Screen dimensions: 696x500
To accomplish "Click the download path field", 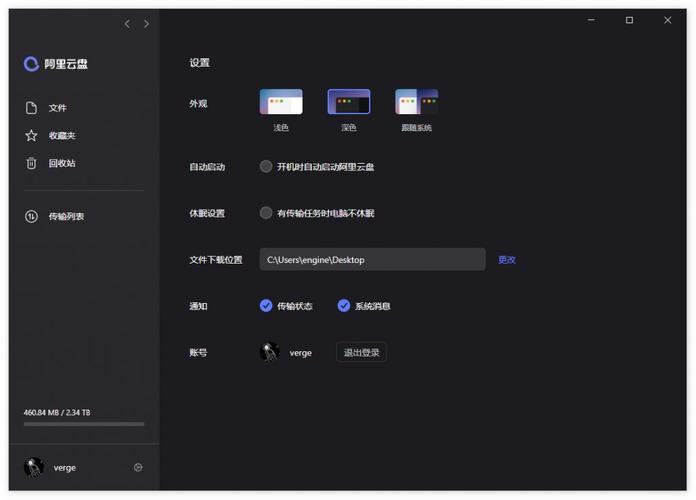I will coord(372,260).
